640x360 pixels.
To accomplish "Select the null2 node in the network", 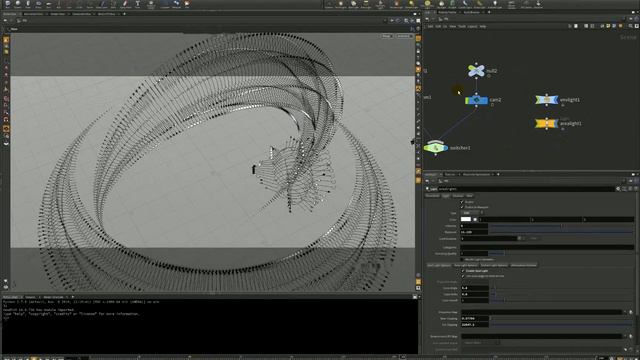I will click(x=476, y=71).
